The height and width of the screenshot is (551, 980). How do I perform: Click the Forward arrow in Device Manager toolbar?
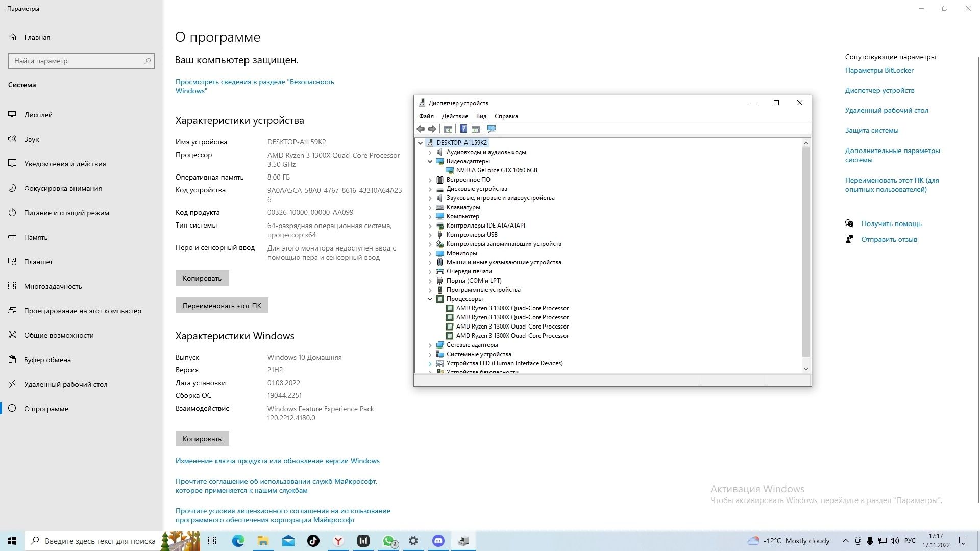[x=432, y=129]
